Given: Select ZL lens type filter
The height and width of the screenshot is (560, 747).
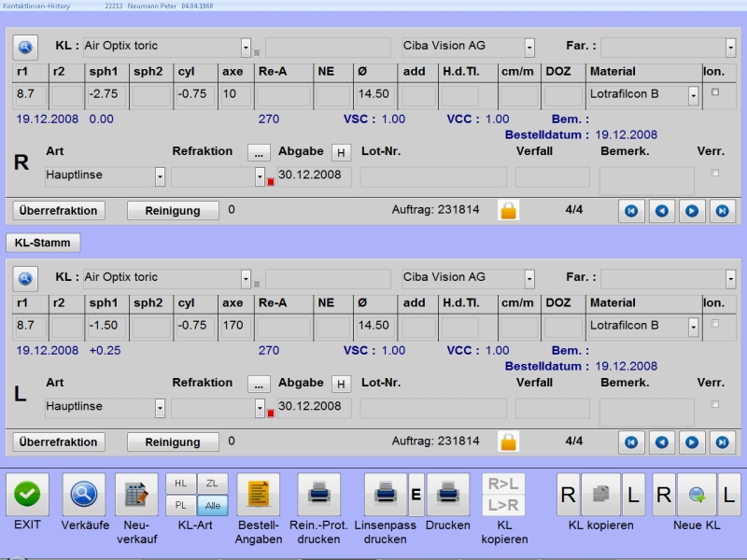Looking at the screenshot, I should (212, 483).
